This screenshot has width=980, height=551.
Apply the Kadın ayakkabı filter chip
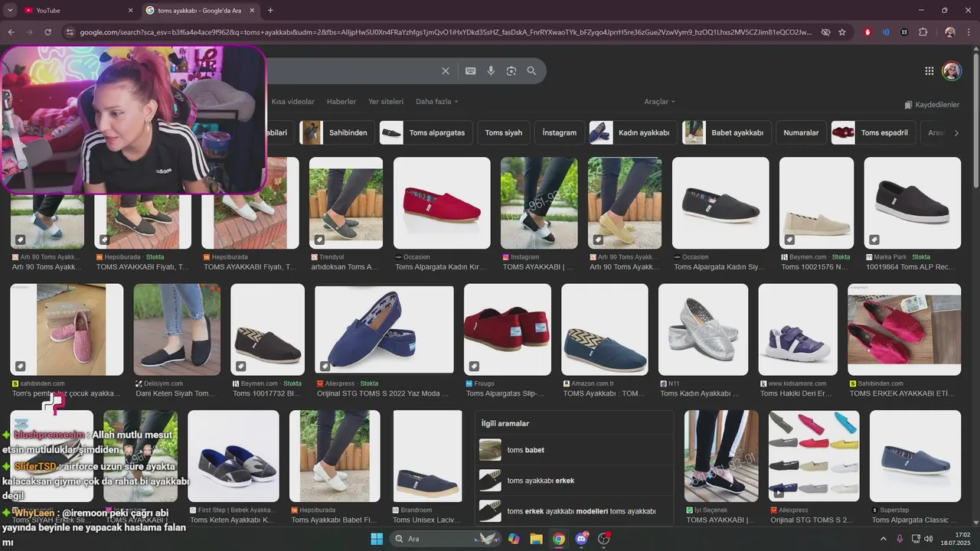(x=633, y=132)
